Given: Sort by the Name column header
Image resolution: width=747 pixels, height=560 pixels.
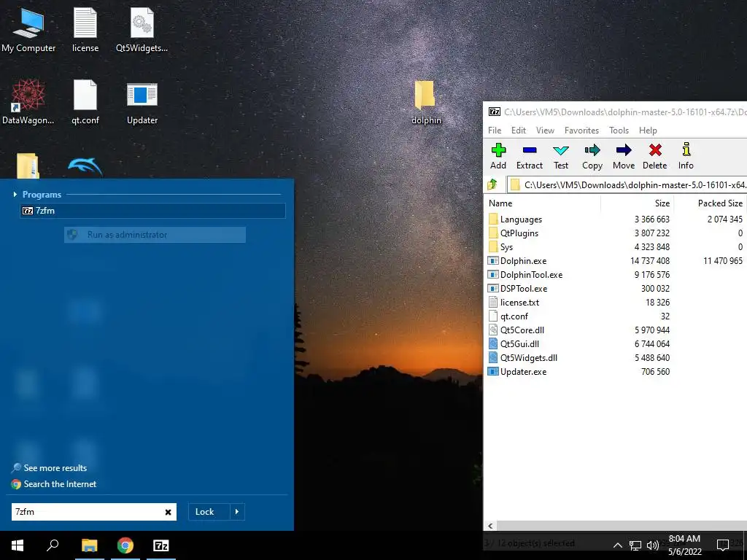Looking at the screenshot, I should click(x=542, y=203).
